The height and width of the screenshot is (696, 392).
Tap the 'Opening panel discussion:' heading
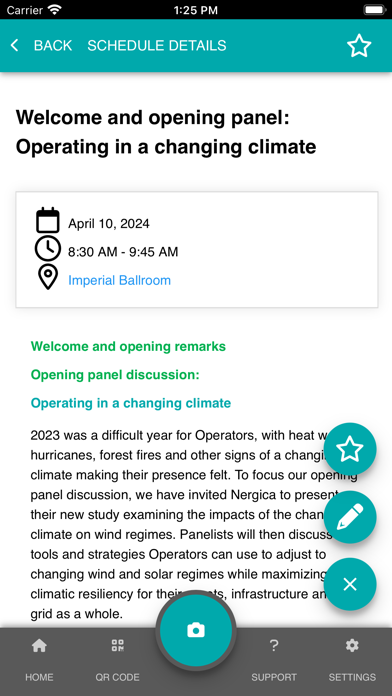point(115,375)
